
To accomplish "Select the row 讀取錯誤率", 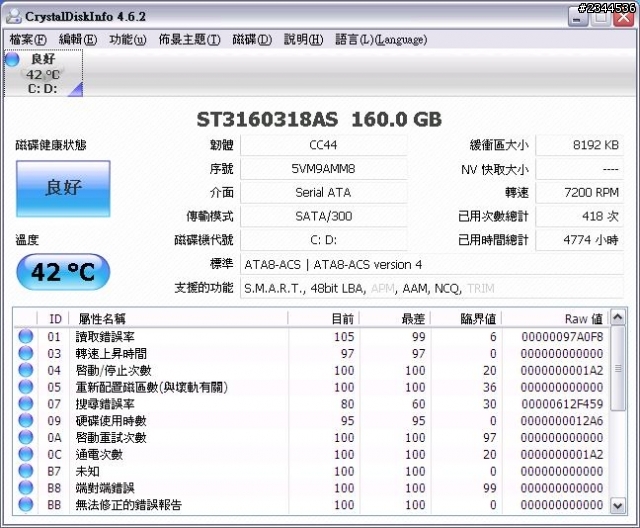I will (x=311, y=337).
